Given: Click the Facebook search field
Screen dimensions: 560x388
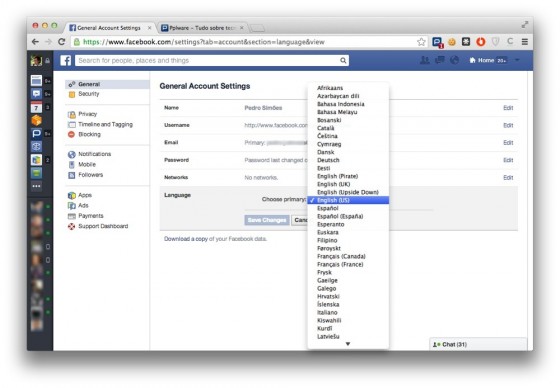Looking at the screenshot, I should click(x=212, y=60).
